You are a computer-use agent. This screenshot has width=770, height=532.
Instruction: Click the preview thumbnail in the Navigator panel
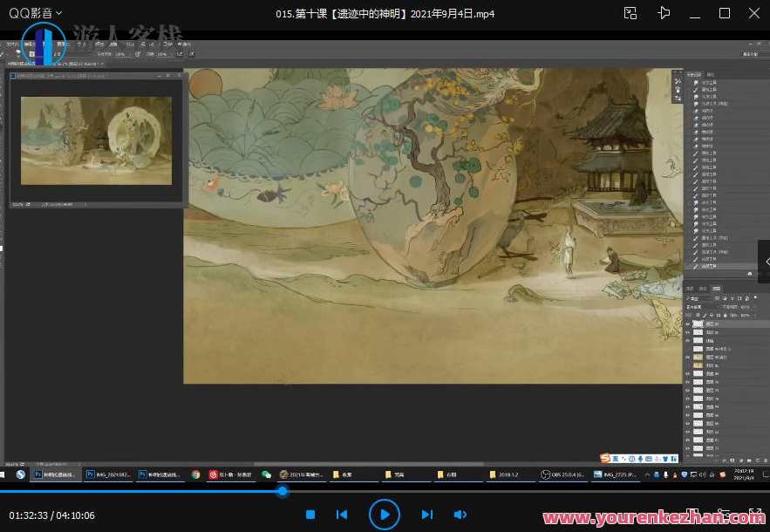(x=95, y=140)
